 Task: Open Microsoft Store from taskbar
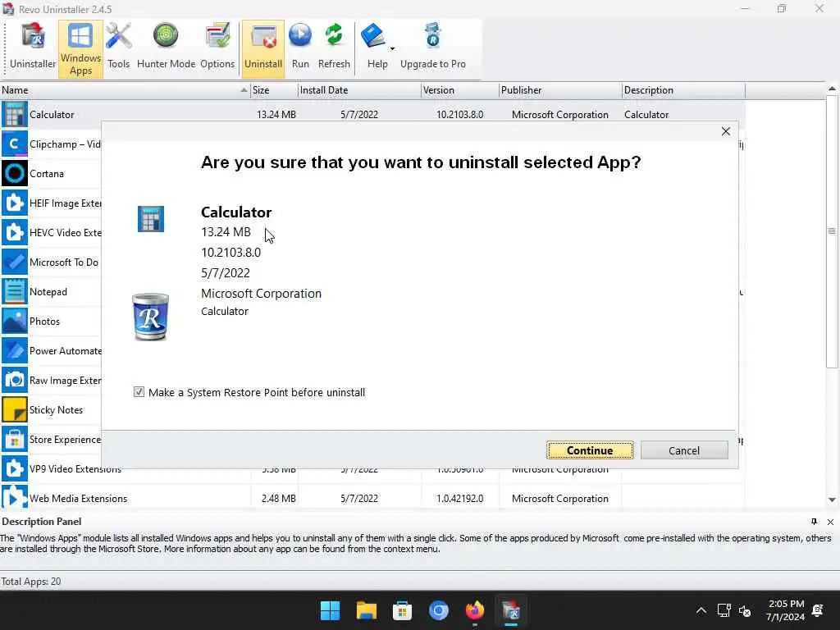pos(402,610)
